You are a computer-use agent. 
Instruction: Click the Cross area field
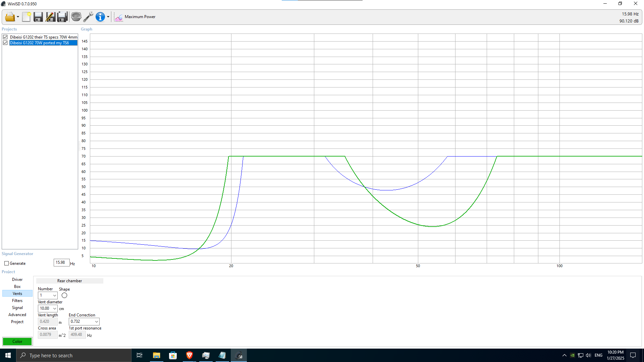click(x=48, y=335)
